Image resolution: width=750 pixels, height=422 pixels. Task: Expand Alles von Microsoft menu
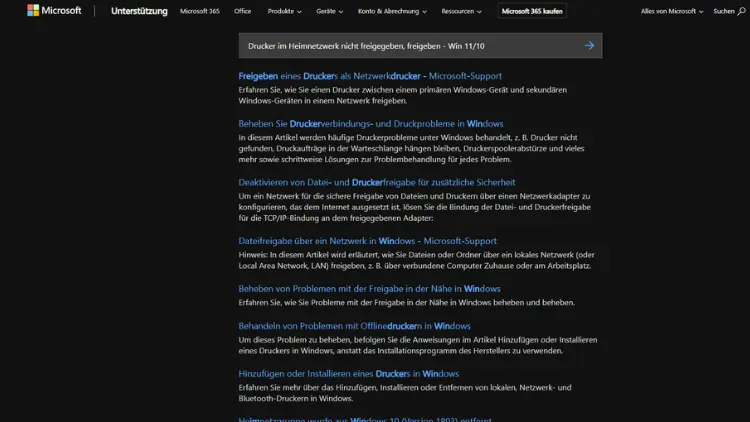[x=672, y=11]
